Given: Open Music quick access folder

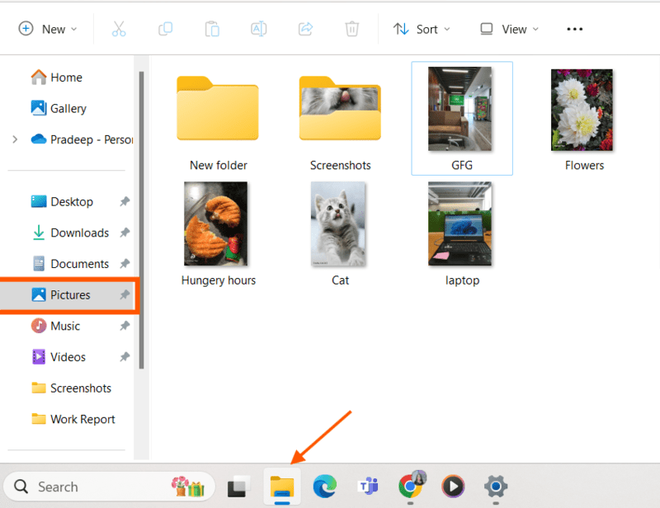Looking at the screenshot, I should click(x=56, y=326).
